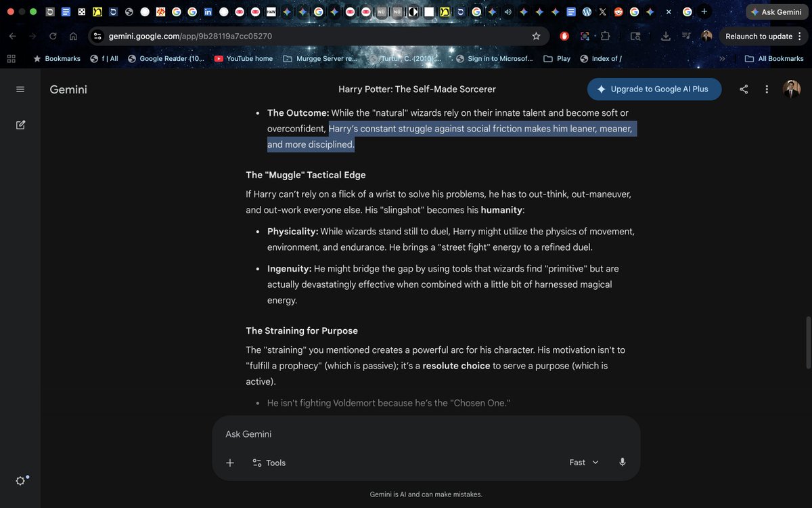Open the YouTube home bookmark
The image size is (812, 508).
coord(244,59)
